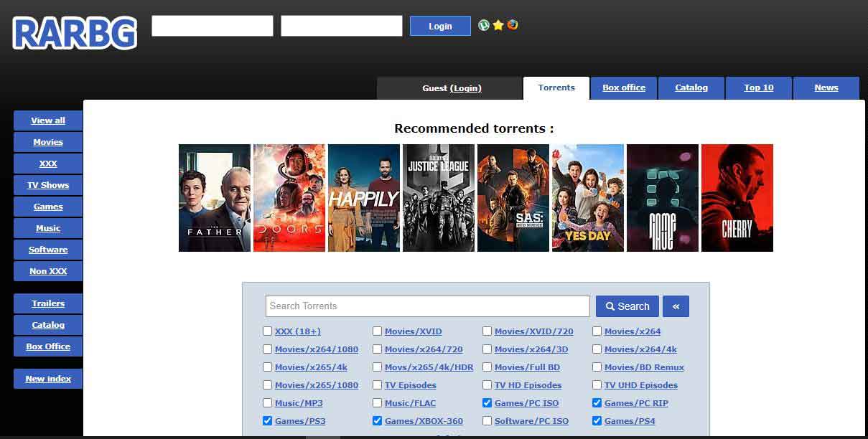
Task: Select Games in the sidebar
Action: click(x=48, y=207)
